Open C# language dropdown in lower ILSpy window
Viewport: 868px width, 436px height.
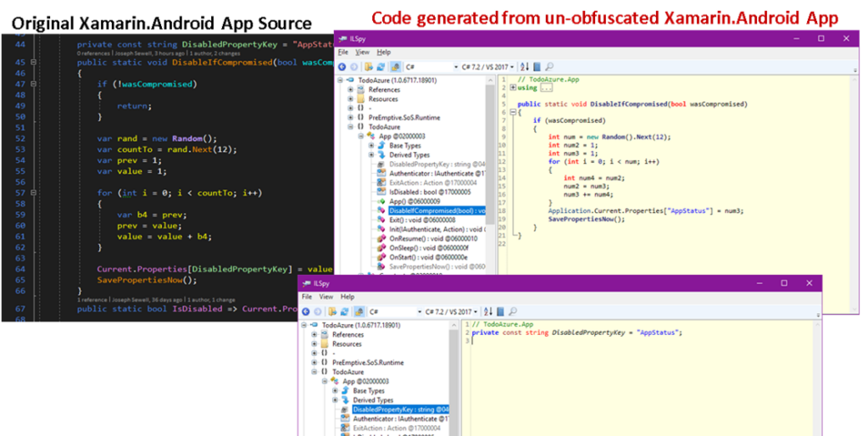[393, 312]
